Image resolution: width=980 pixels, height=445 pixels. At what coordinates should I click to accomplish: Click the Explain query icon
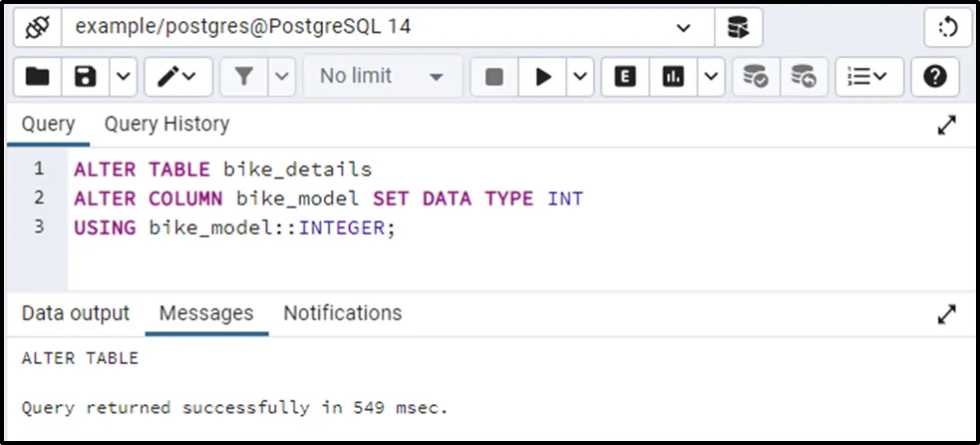[x=625, y=76]
